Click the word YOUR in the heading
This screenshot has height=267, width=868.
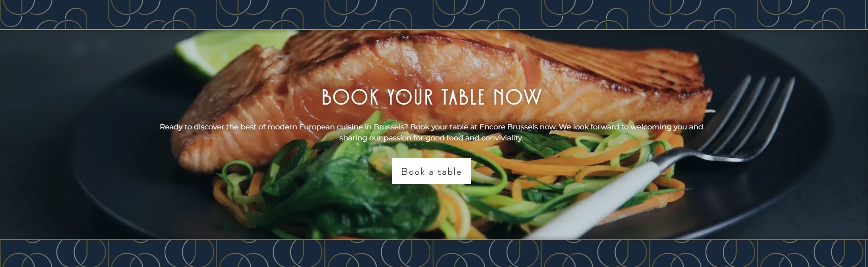410,97
